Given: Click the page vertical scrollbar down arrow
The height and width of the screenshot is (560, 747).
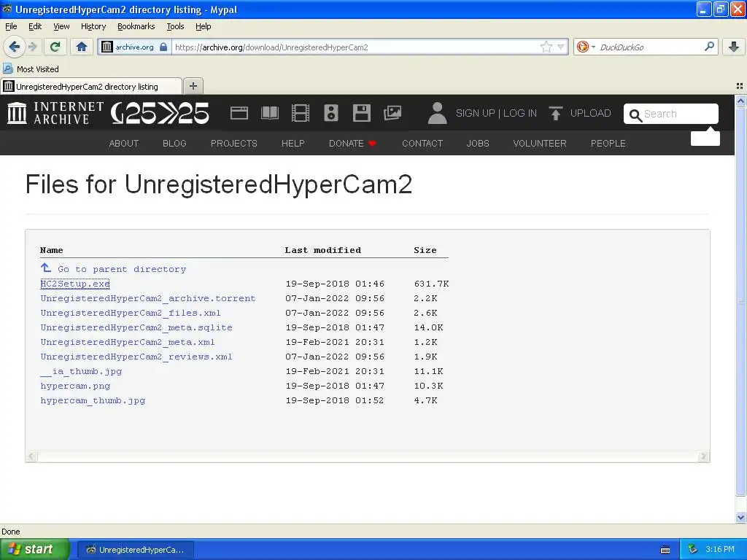Looking at the screenshot, I should point(740,518).
